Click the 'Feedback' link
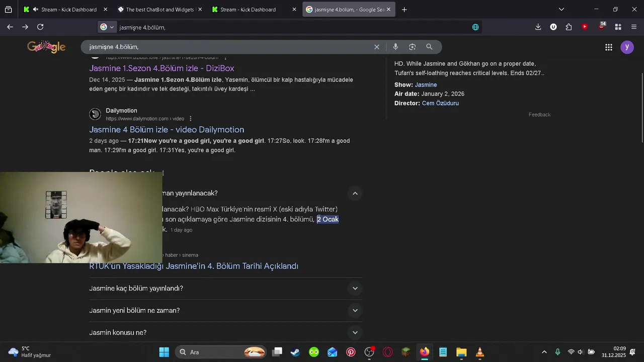This screenshot has width=644, height=362. click(x=539, y=115)
